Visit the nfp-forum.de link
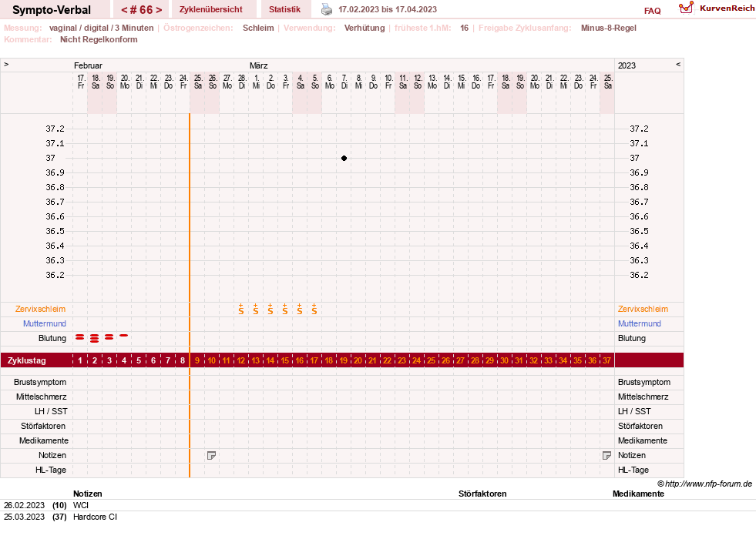 coord(708,484)
